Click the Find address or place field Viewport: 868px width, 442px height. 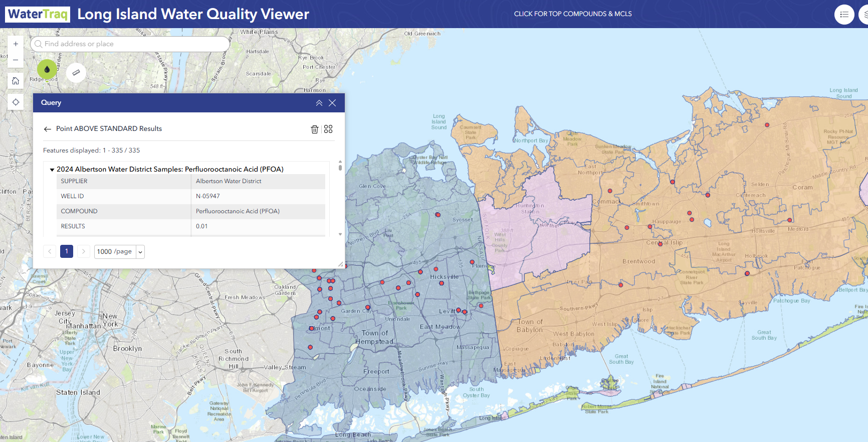[130, 44]
